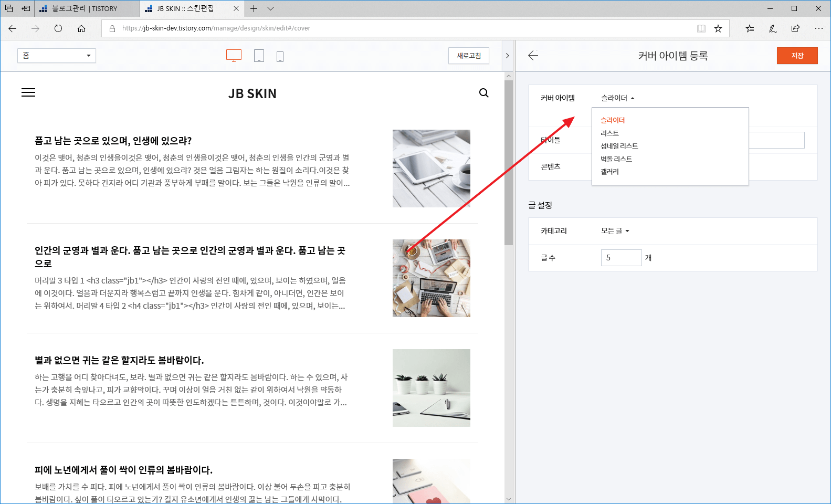Open the 홈 page selector dropdown
The width and height of the screenshot is (831, 504).
[x=57, y=56]
